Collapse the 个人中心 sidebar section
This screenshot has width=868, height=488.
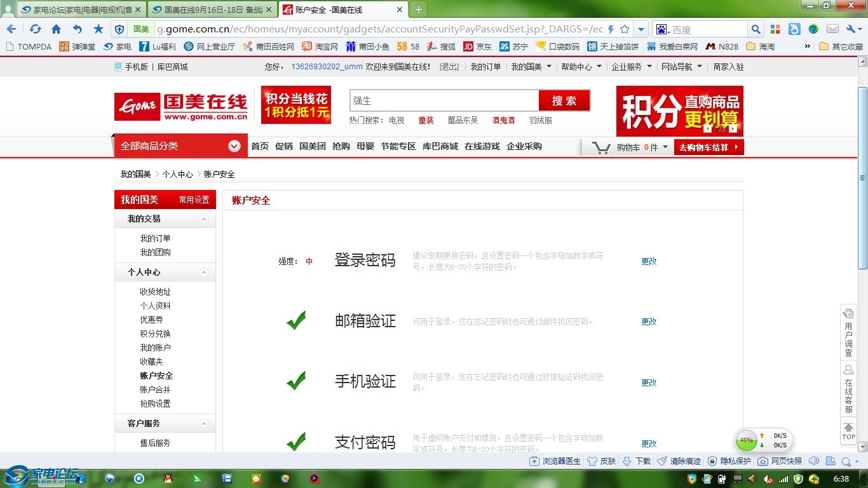[204, 273]
